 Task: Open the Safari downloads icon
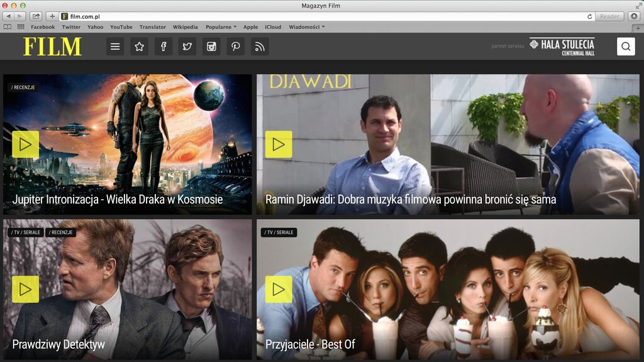[x=634, y=16]
